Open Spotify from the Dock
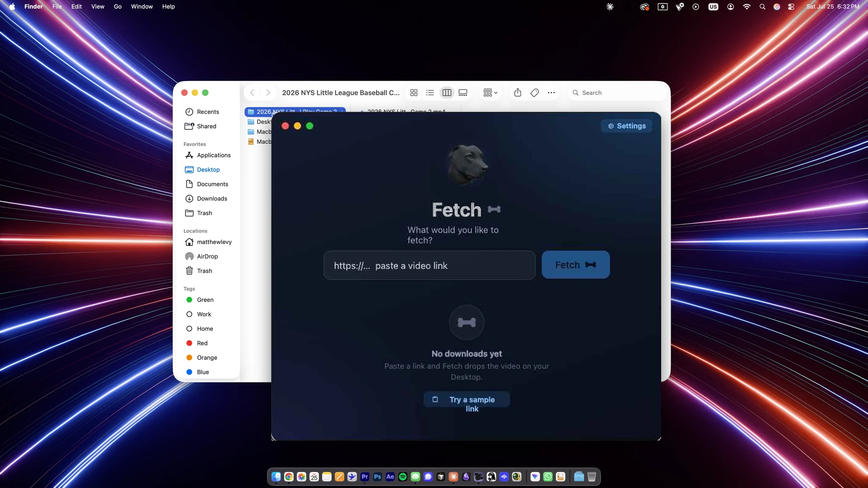 (403, 477)
